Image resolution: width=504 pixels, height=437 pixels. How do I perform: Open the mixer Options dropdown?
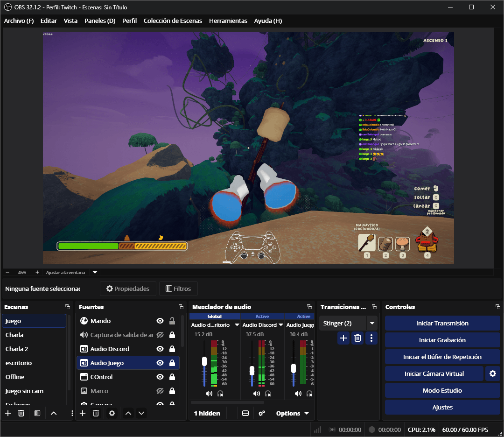click(293, 414)
